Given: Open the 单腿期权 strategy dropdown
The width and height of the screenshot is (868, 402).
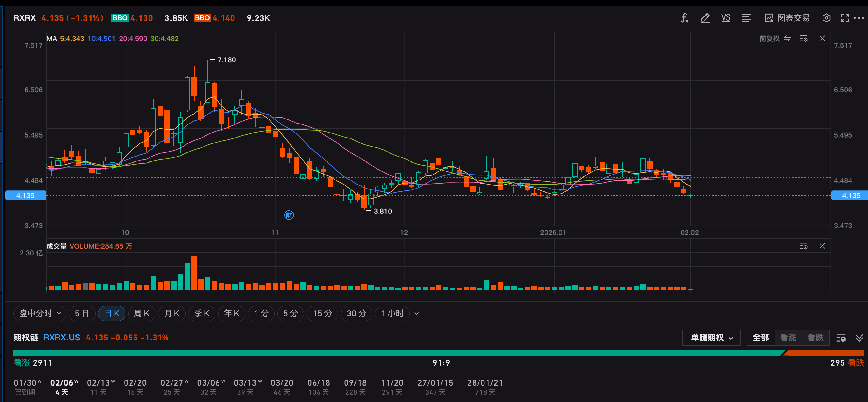Looking at the screenshot, I should [711, 338].
